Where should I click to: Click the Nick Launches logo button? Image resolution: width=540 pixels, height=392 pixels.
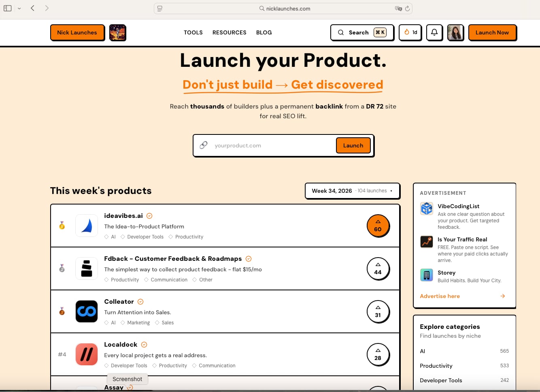(77, 32)
